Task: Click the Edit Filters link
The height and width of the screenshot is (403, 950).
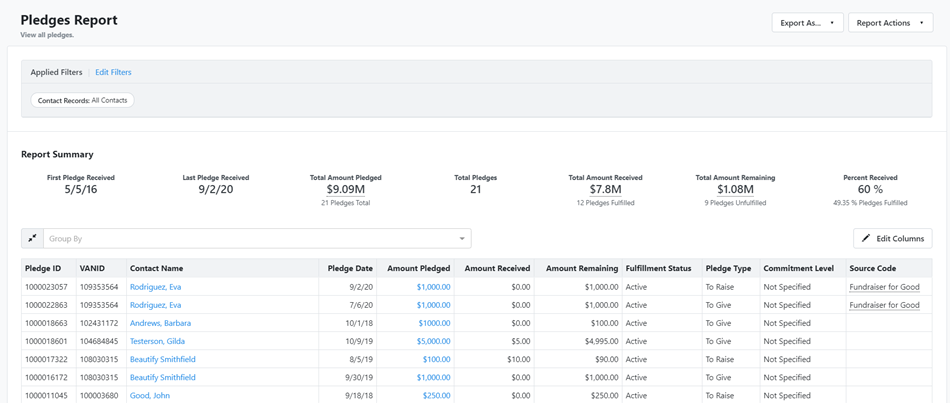Action: tap(113, 72)
